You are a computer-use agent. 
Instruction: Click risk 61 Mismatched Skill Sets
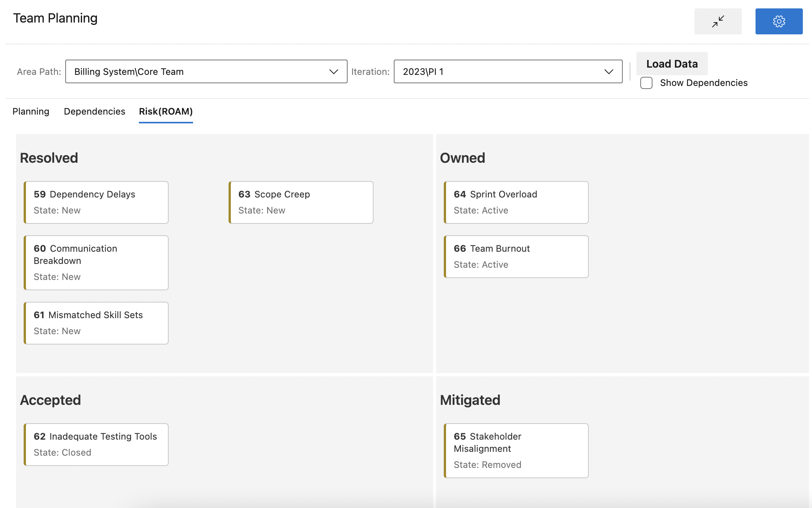(x=96, y=323)
